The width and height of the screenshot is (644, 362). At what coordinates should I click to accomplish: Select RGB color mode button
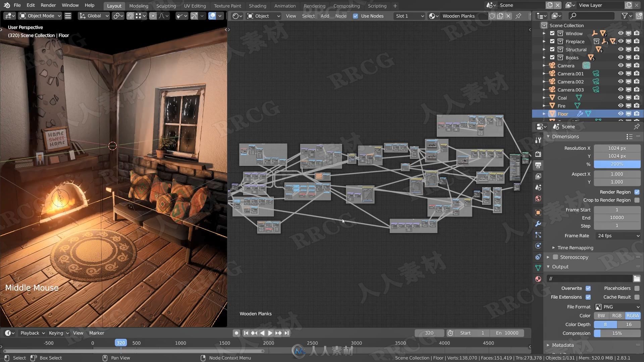tap(617, 316)
